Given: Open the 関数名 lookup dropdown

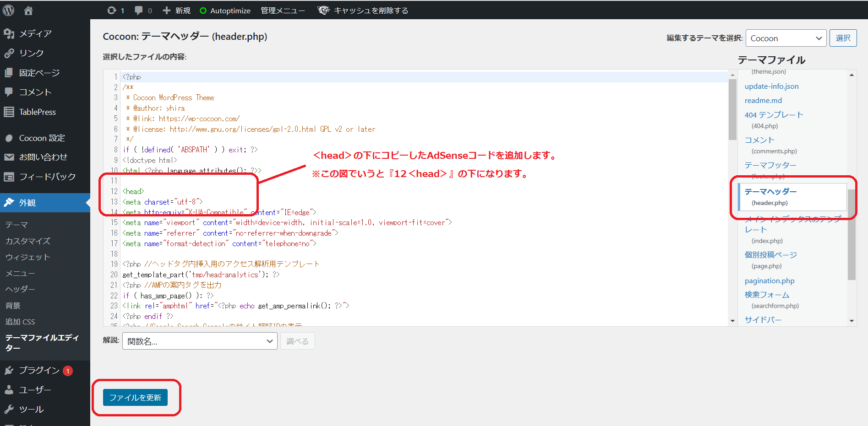Looking at the screenshot, I should coord(200,341).
